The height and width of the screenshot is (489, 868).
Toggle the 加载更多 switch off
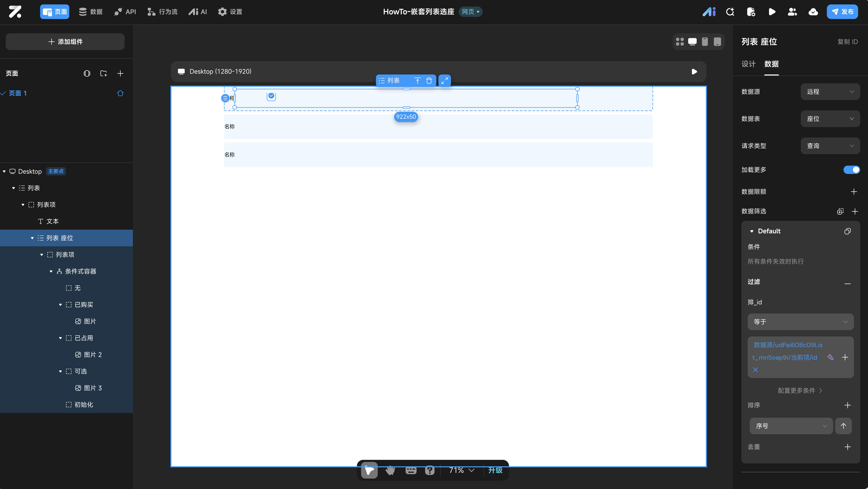coord(852,170)
